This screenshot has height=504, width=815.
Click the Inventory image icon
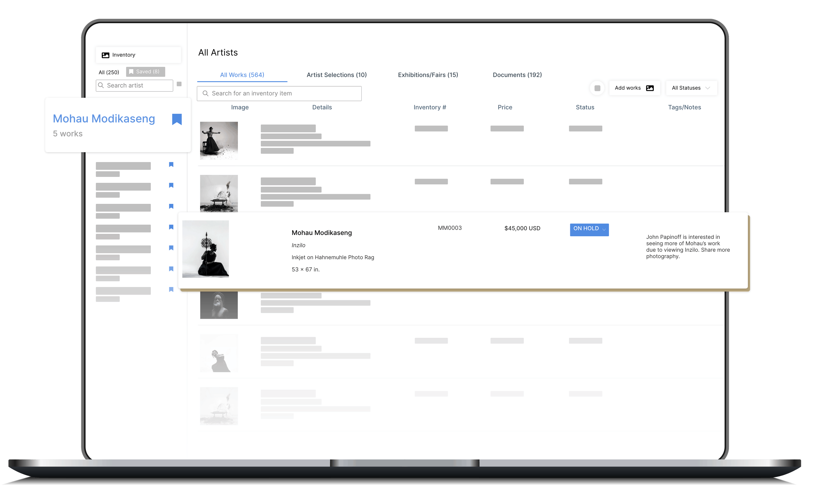pyautogui.click(x=105, y=55)
